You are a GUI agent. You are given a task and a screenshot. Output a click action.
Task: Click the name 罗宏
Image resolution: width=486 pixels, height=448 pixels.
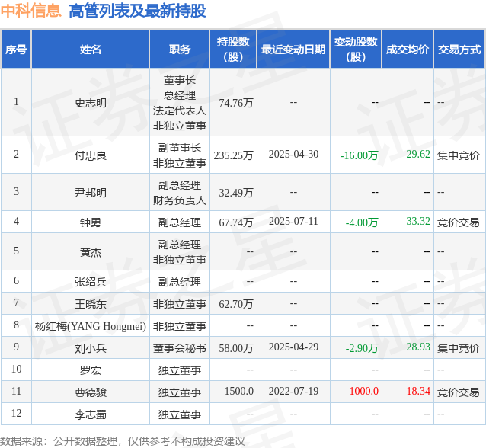(x=90, y=370)
